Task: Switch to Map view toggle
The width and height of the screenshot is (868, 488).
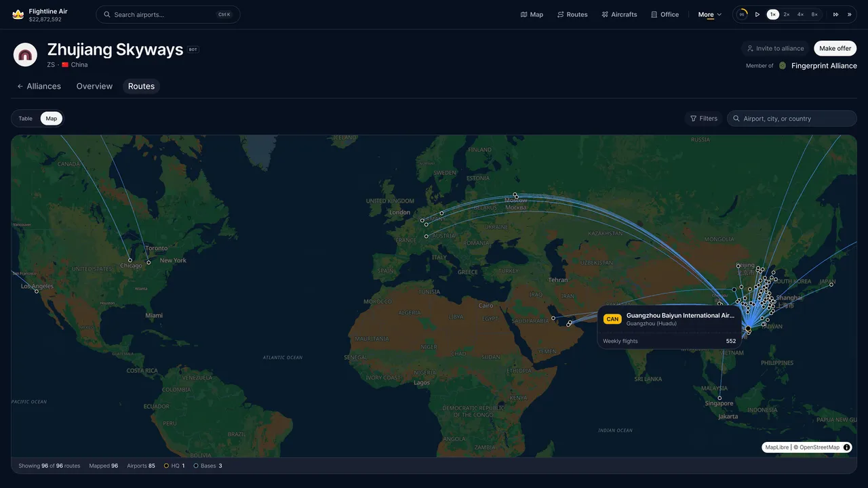Action: coord(52,119)
